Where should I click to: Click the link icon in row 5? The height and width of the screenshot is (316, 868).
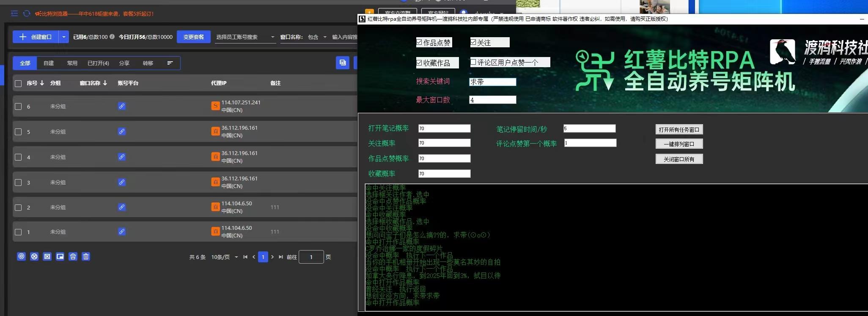point(122,131)
